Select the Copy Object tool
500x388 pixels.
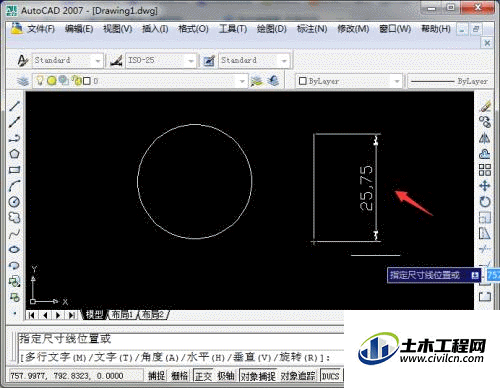485,122
